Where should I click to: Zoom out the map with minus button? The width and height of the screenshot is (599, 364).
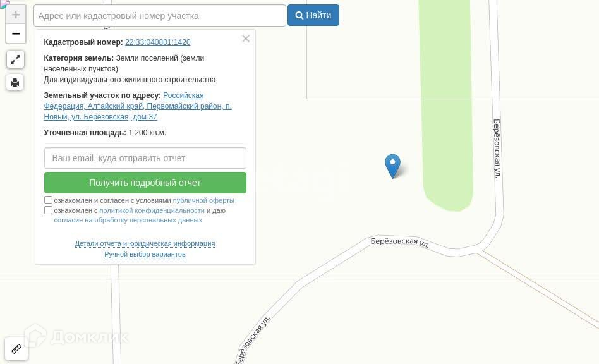pyautogui.click(x=16, y=33)
